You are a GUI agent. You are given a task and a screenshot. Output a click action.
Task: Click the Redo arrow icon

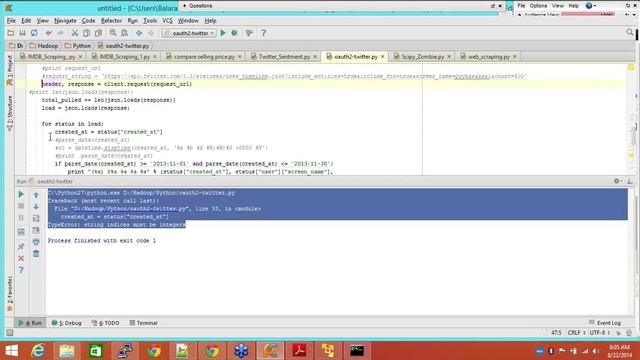coord(60,33)
